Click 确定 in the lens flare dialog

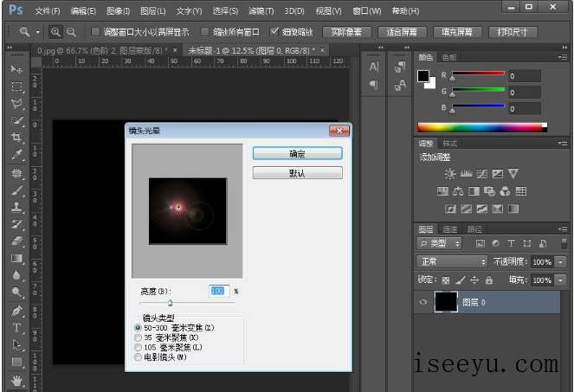(297, 153)
